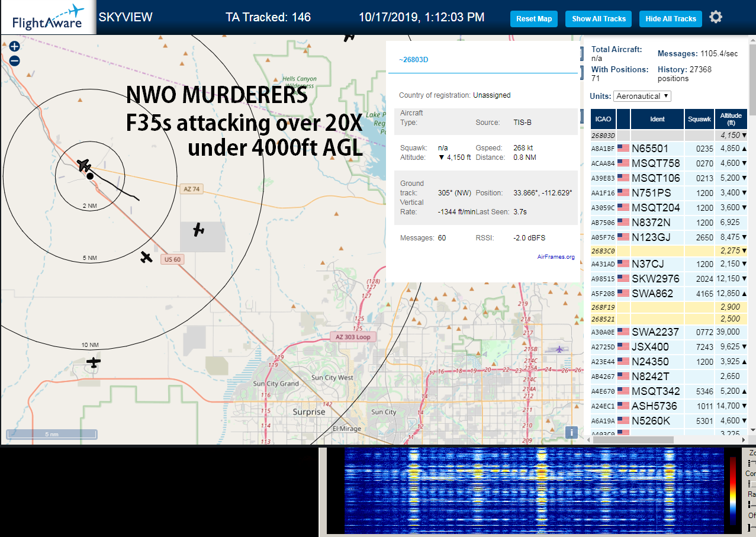
Task: Select the SWA2237 aircraft row
Action: click(669, 332)
